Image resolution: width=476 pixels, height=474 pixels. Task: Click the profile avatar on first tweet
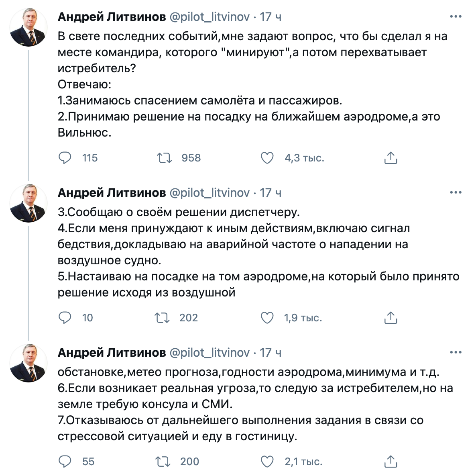point(28,27)
